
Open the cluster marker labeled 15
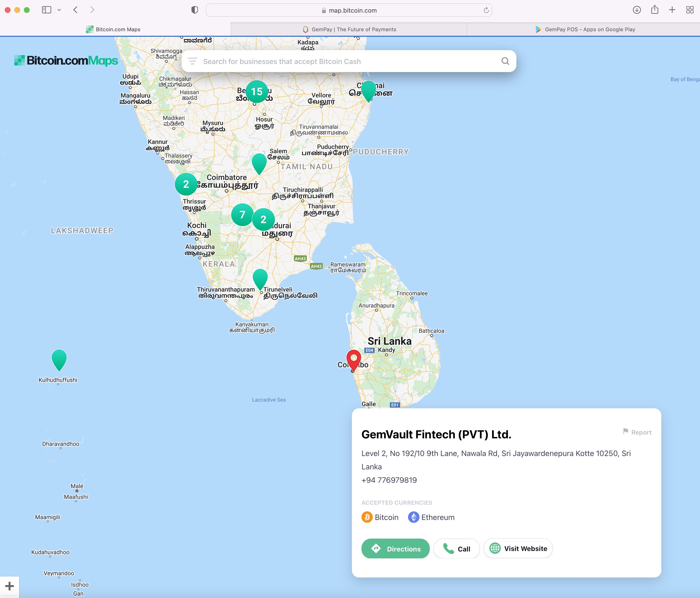[x=256, y=91]
